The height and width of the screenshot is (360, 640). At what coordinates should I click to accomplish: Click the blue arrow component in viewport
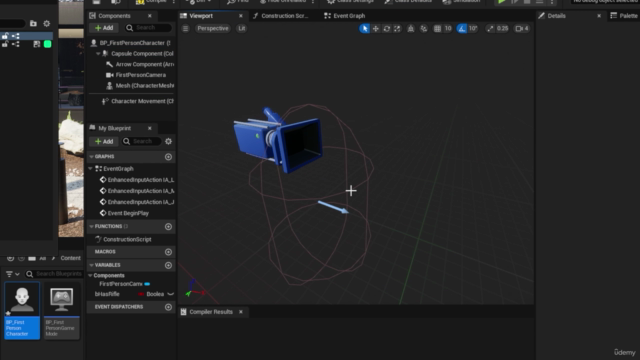pos(333,207)
